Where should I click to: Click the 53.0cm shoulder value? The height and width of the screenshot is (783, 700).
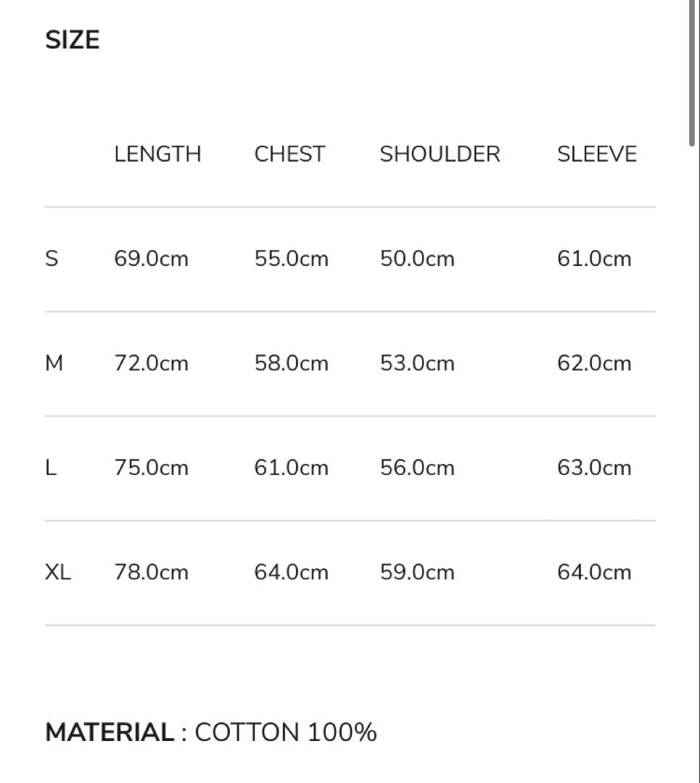417,363
